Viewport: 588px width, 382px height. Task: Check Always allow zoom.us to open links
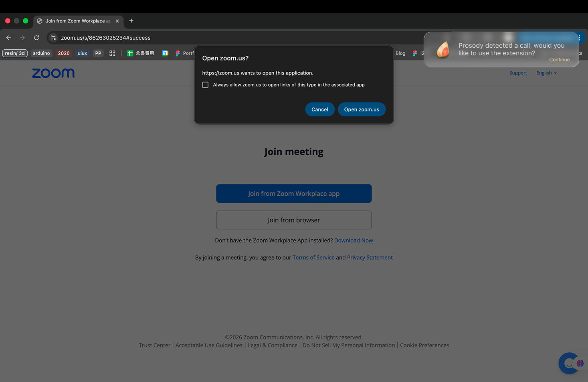[205, 85]
